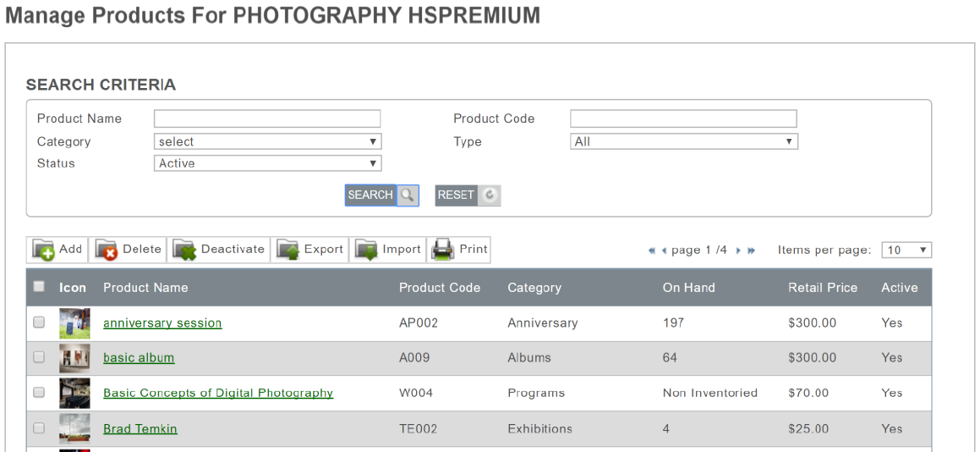Sort by Product Name column header
This screenshot has height=452, width=980.
pos(145,288)
